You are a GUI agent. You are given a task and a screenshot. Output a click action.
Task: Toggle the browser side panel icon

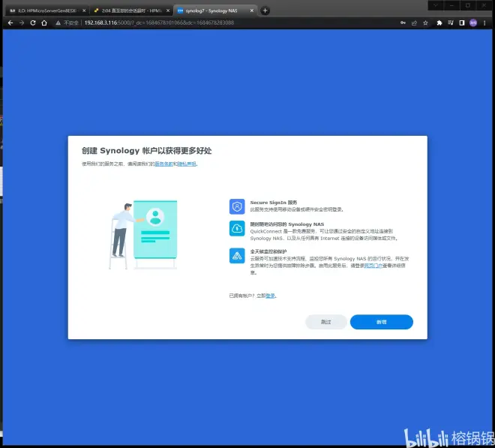pos(462,23)
